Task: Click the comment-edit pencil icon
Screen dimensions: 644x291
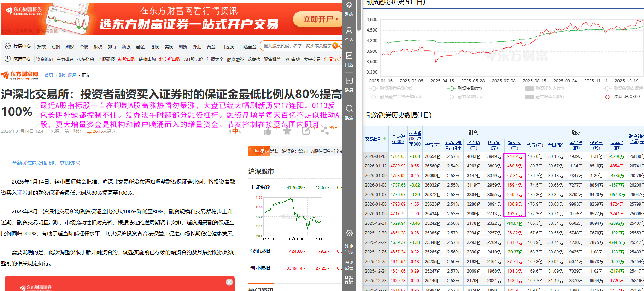Action: [x=306, y=131]
